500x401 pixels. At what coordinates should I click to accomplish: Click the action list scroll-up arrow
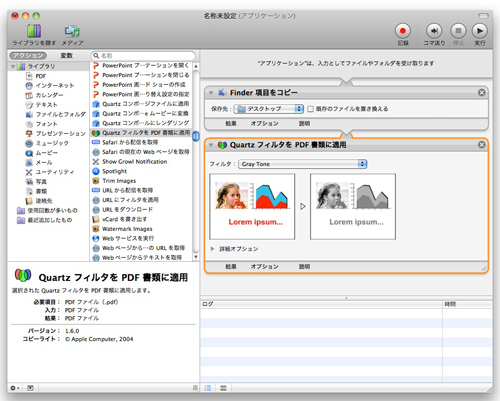coord(196,66)
